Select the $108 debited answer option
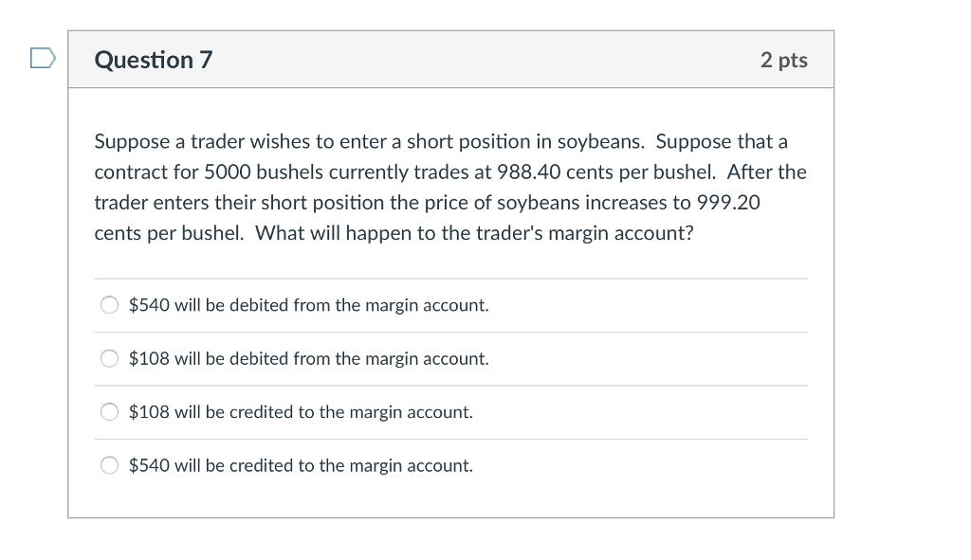Viewport: 971px width, 560px height. (108, 358)
